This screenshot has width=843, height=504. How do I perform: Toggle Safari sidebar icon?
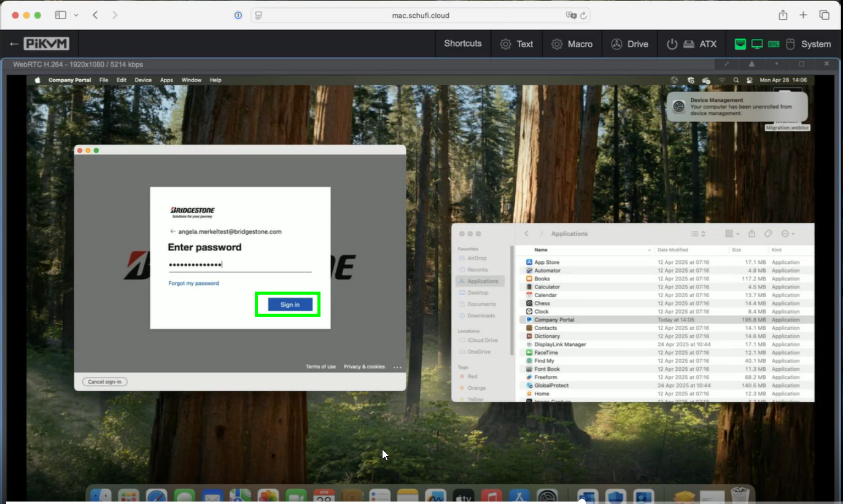click(x=60, y=15)
